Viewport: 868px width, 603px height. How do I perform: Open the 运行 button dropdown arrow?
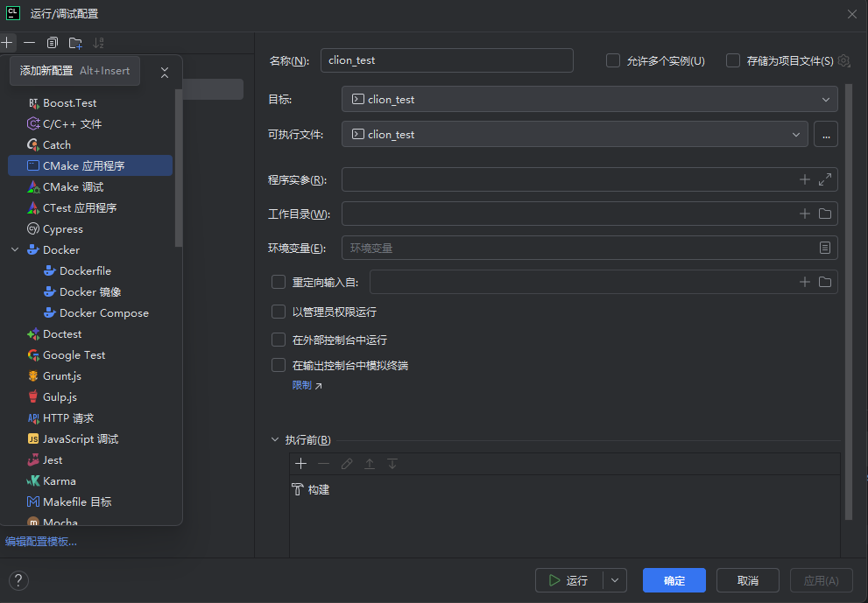615,580
